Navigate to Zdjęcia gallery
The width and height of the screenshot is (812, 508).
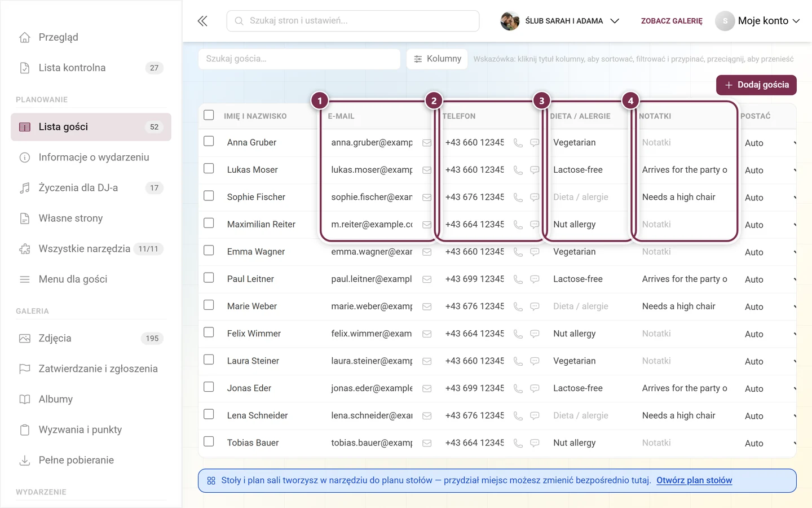point(91,338)
